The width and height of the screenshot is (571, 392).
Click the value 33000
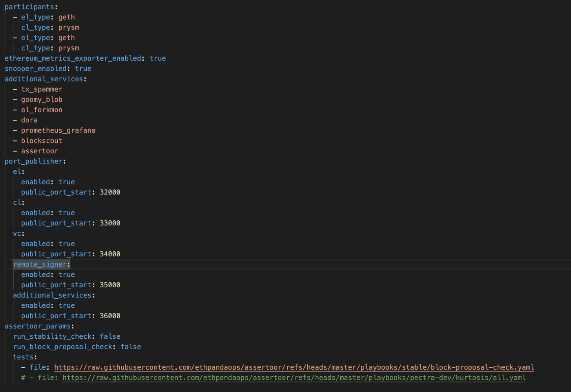pyautogui.click(x=110, y=223)
